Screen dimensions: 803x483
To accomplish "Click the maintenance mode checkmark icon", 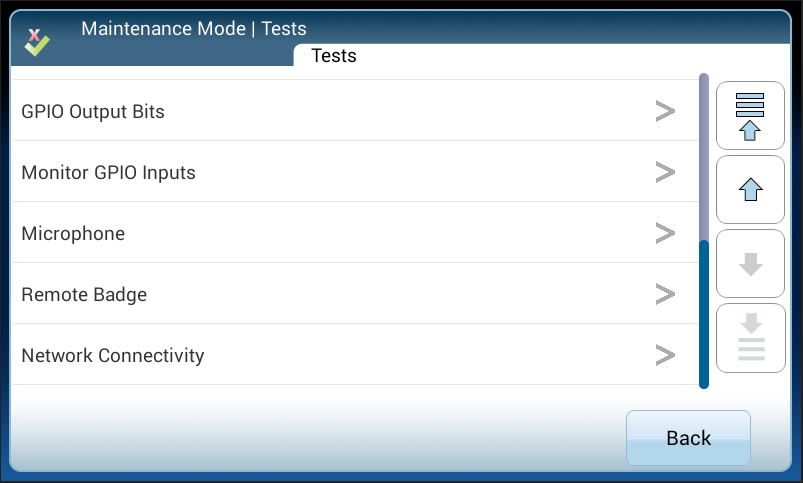I will 37,41.
